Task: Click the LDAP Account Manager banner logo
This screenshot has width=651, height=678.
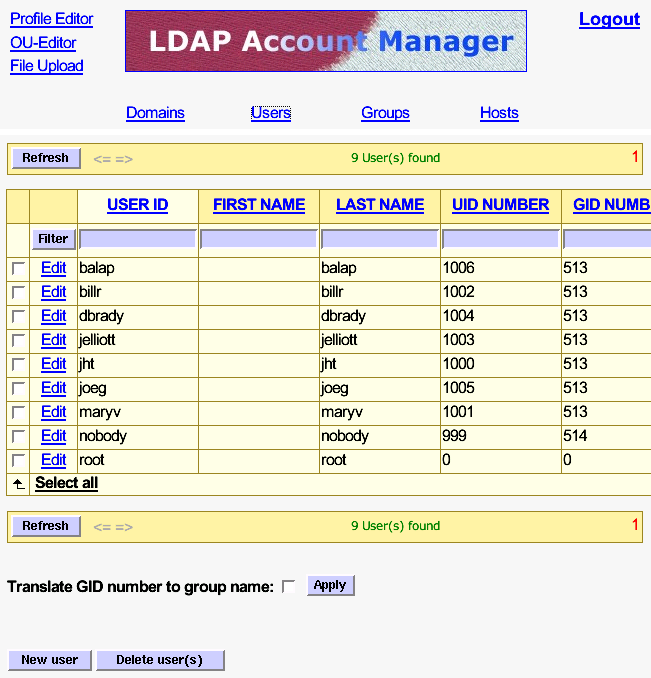Action: click(325, 41)
